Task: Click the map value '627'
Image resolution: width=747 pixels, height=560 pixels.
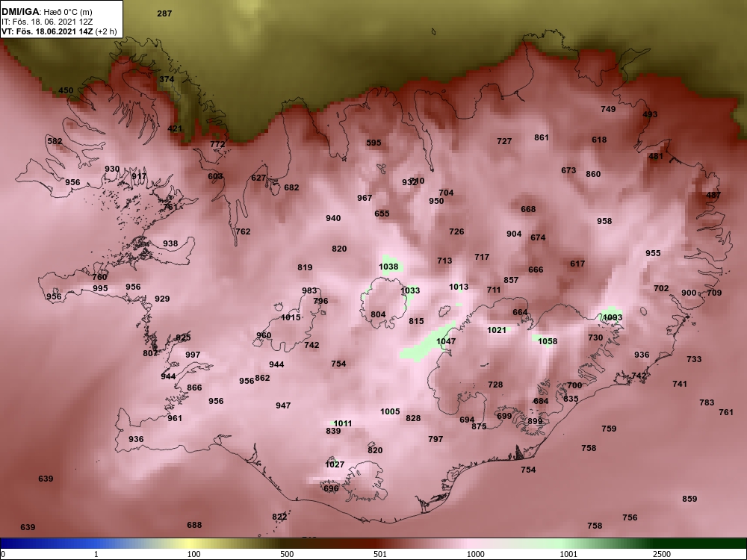Action: click(x=258, y=178)
